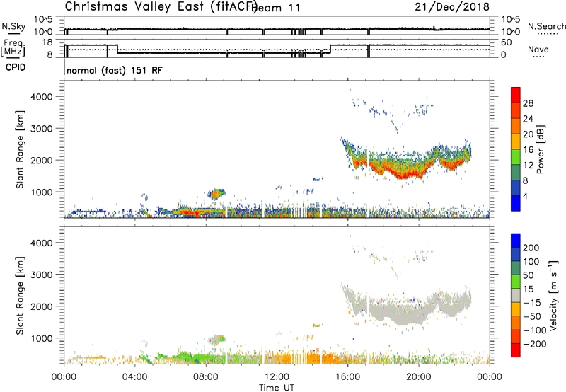Click the '08:00' time tick label
The image size is (566, 392).
pyautogui.click(x=206, y=377)
